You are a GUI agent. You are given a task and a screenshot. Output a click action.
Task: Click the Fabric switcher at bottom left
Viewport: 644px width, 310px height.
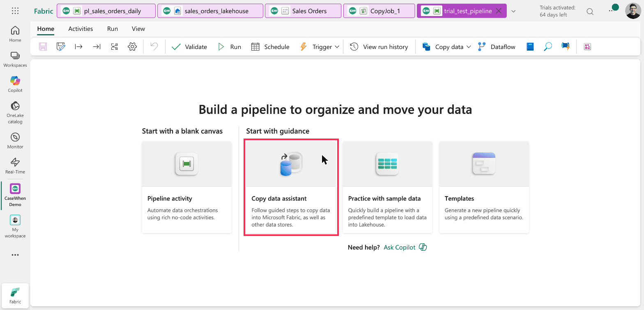tap(15, 295)
